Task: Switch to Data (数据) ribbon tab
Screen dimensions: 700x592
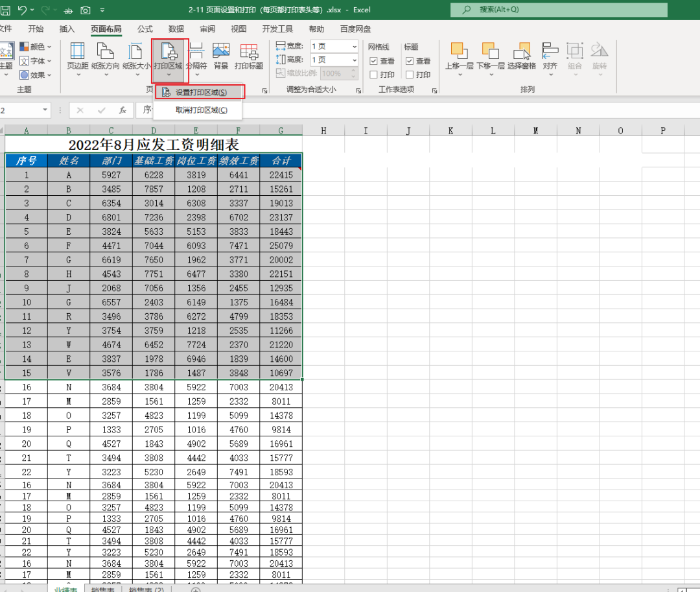Action: point(176,29)
